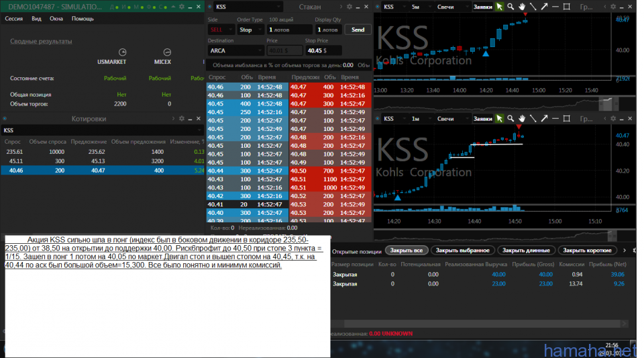Click the Закрыть все button
644x358 pixels.
pos(407,250)
